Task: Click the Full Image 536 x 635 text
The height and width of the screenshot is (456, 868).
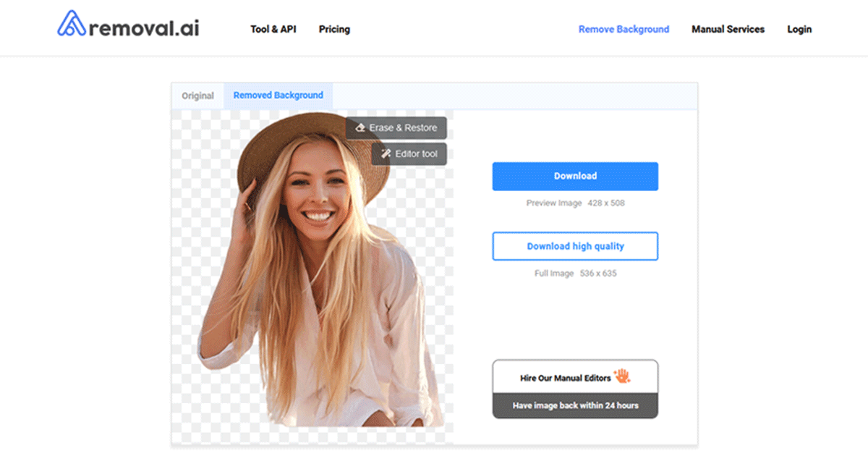Action: (575, 274)
